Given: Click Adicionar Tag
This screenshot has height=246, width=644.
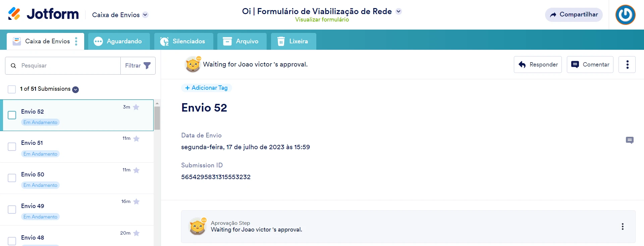Looking at the screenshot, I should point(206,88).
